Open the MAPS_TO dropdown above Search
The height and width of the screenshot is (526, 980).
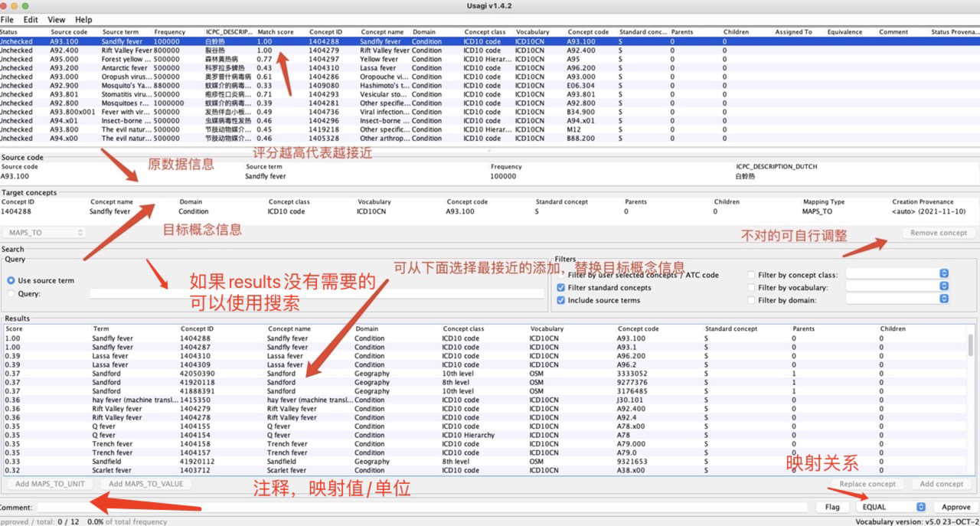tap(44, 232)
